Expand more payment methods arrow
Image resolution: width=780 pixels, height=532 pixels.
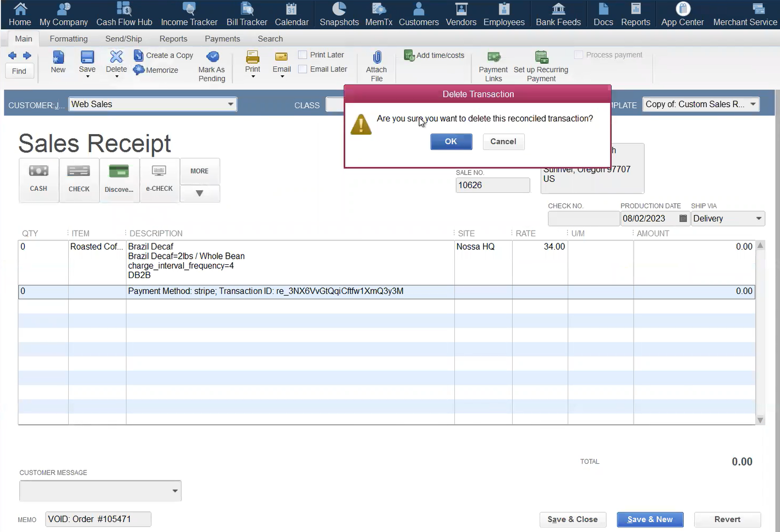click(200, 193)
